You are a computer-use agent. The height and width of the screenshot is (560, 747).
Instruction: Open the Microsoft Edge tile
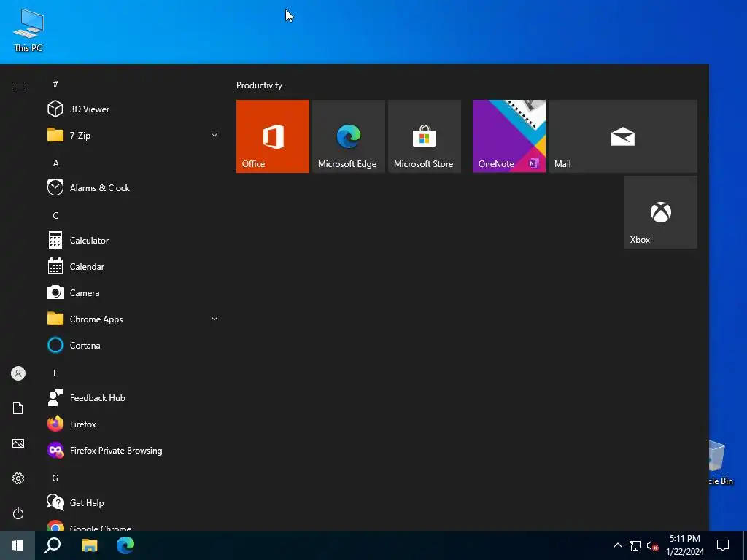348,136
